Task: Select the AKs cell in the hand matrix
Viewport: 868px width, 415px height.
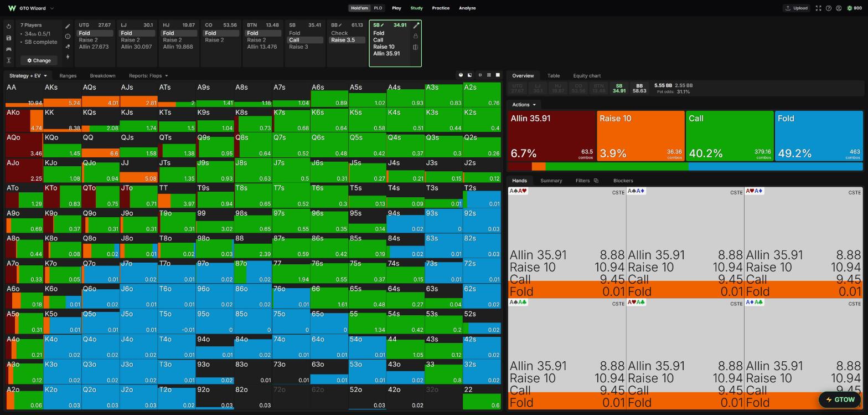Action: pos(62,95)
